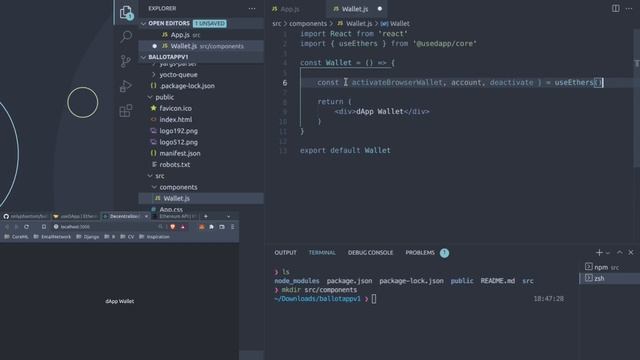Viewport: 640px width, 360px height.
Task: Click the browser extensions puzzle icon
Action: tap(211, 227)
